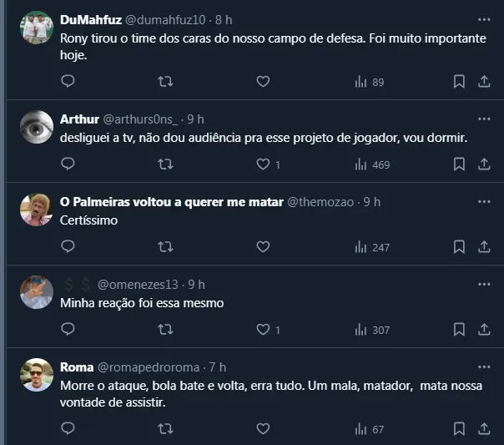Open the @romapedroroma handle link
The height and width of the screenshot is (445, 504).
(149, 367)
